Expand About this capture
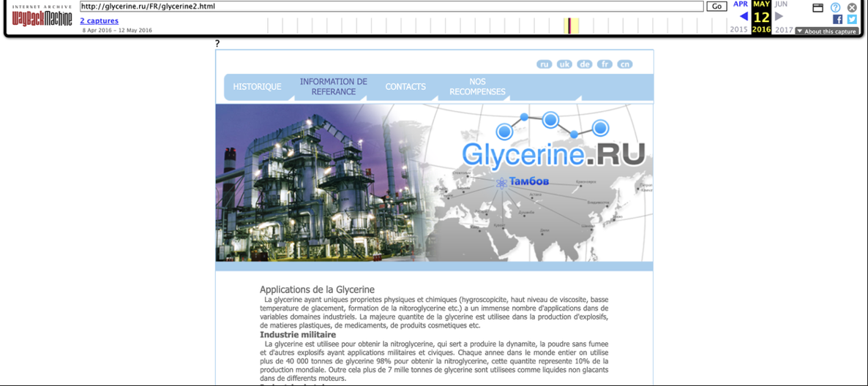The width and height of the screenshot is (868, 386). point(826,31)
